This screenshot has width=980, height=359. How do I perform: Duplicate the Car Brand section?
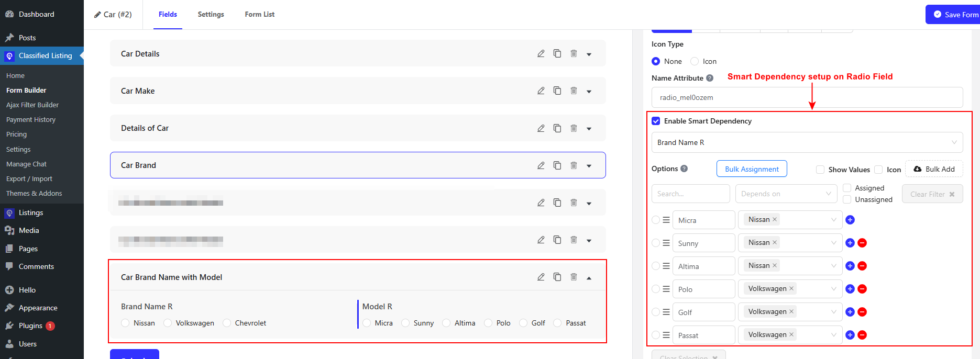557,165
